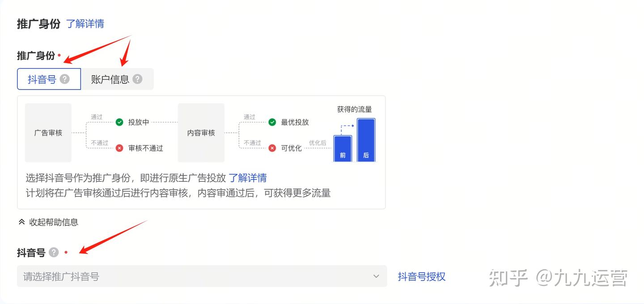Screen dimensions: 644x304
Task: Click 获得的流量 chart title
Action: coord(354,109)
